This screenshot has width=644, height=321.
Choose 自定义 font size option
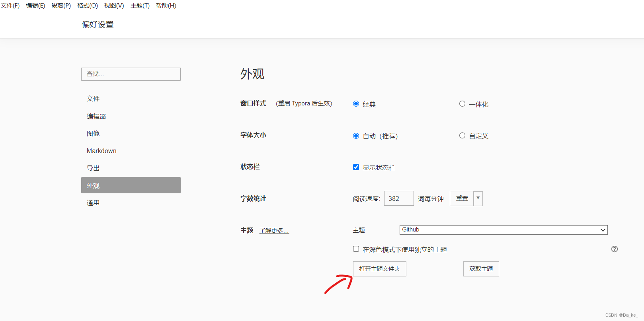point(462,136)
